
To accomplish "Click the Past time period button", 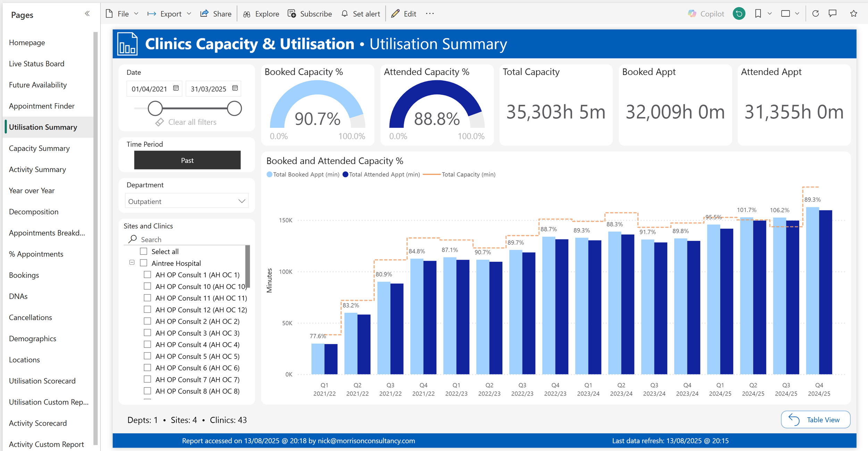I will click(187, 160).
